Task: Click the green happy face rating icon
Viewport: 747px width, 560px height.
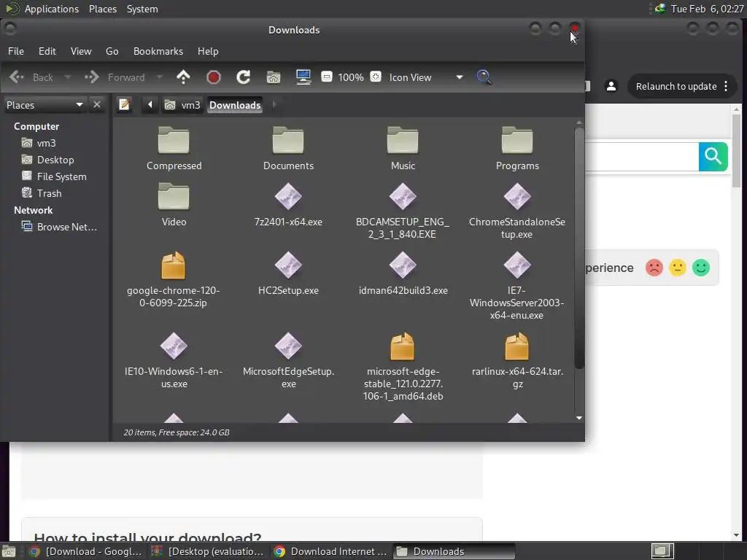Action: (701, 268)
